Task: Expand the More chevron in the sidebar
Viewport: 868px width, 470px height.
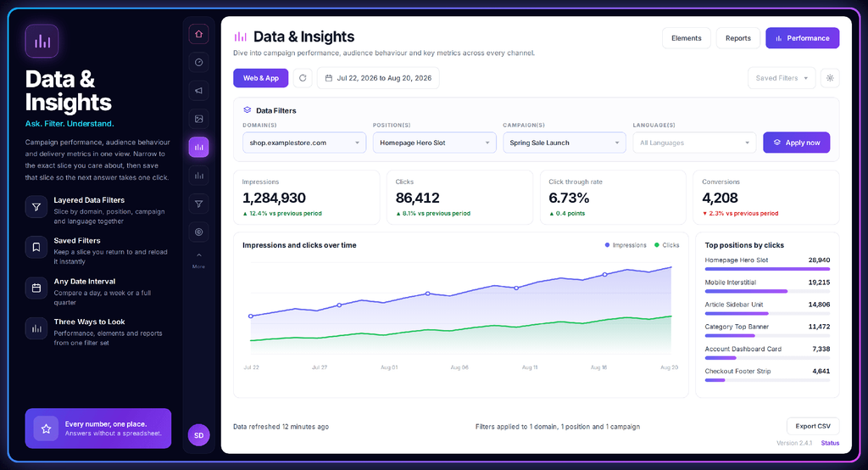Action: pos(198,259)
